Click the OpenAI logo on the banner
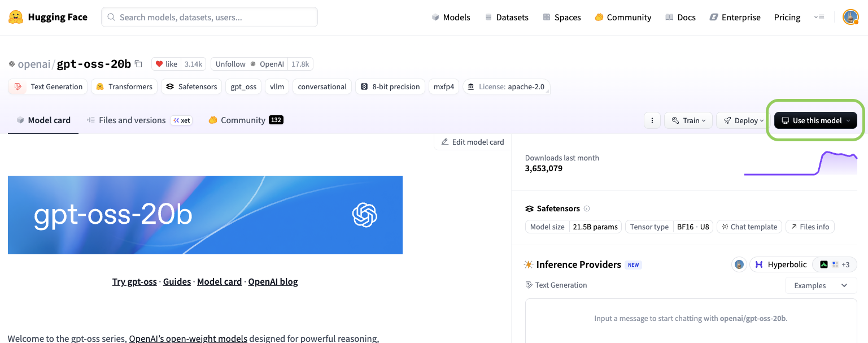The width and height of the screenshot is (868, 343). [x=364, y=215]
